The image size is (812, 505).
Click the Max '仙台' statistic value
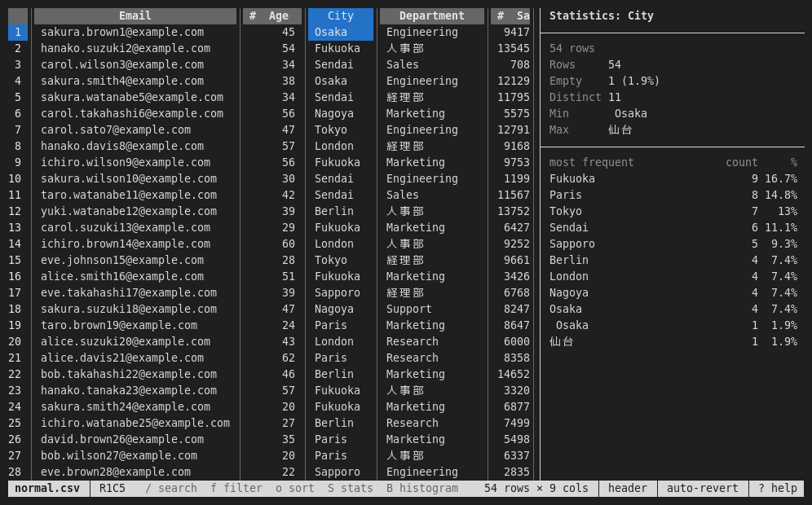620,130
